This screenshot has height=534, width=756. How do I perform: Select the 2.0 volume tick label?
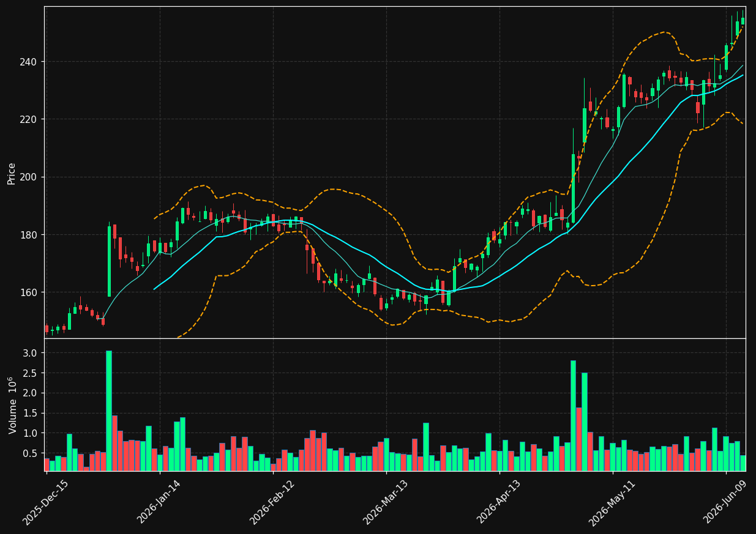click(31, 393)
